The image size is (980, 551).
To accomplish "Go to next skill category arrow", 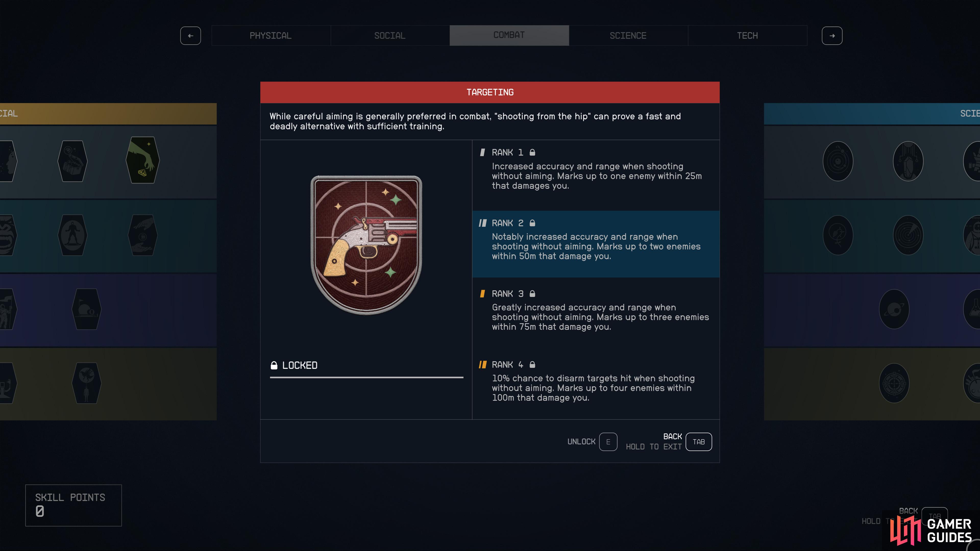I will [x=832, y=36].
